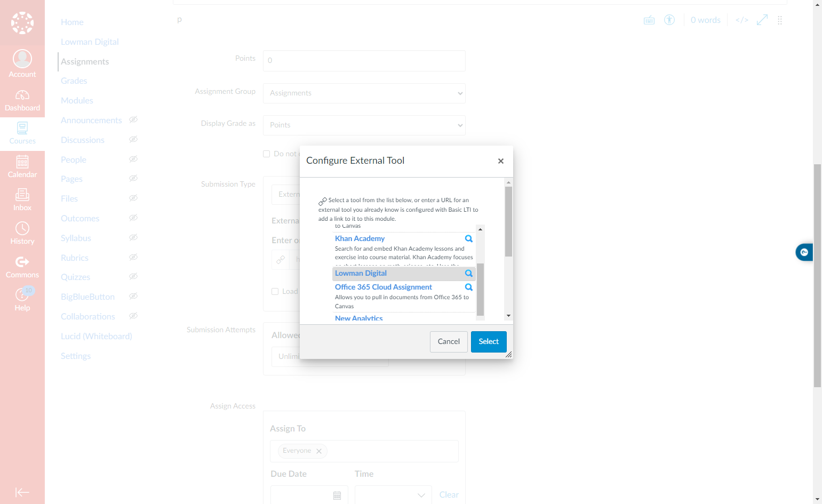This screenshot has width=822, height=504.
Task: Toggle visibility eye for Announcements
Action: [x=133, y=120]
